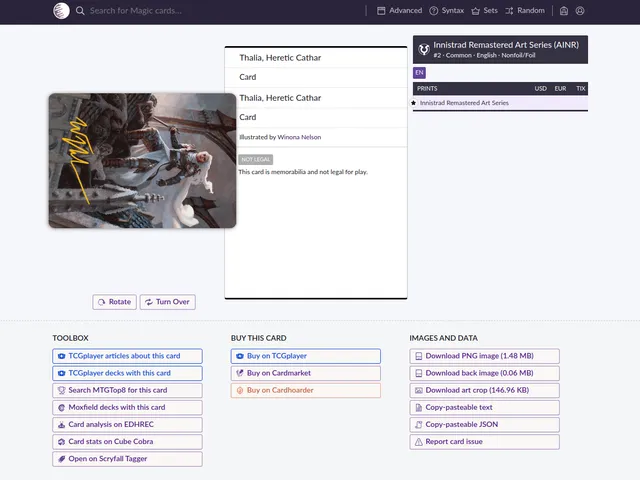Click the memorabilia not legal notice text
The width and height of the screenshot is (640, 480).
(303, 172)
